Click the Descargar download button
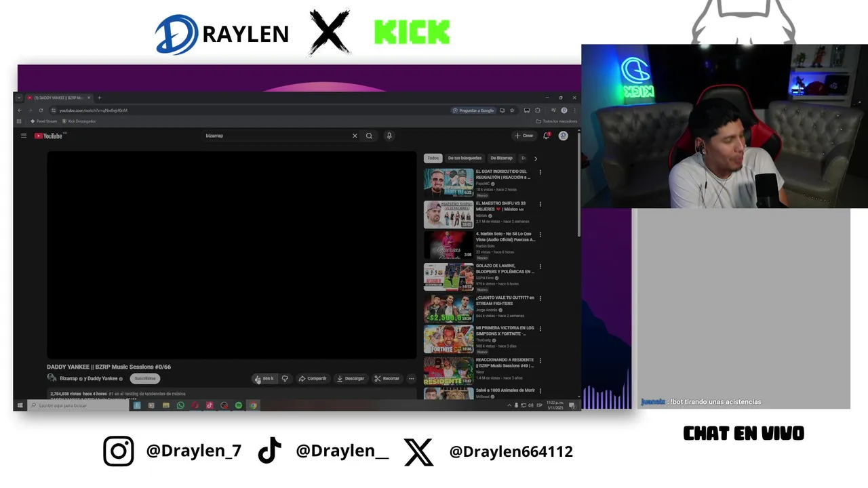The height and width of the screenshot is (488, 868). click(351, 378)
